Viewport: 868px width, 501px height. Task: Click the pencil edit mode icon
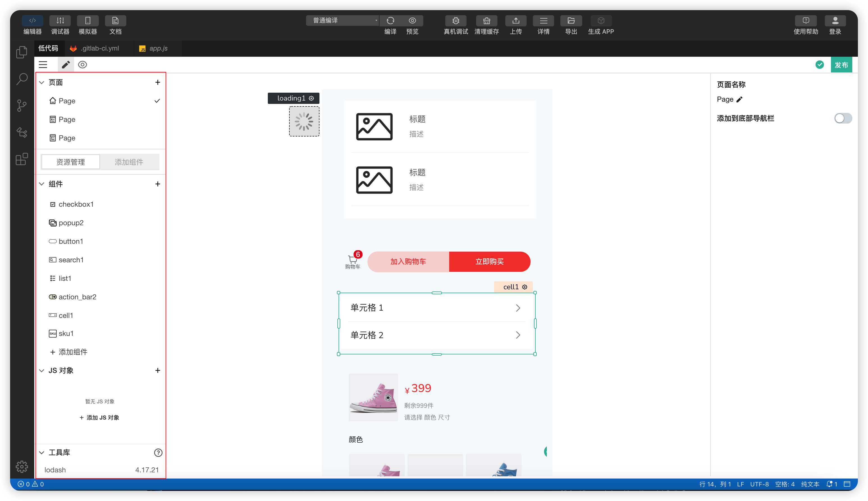coord(66,65)
